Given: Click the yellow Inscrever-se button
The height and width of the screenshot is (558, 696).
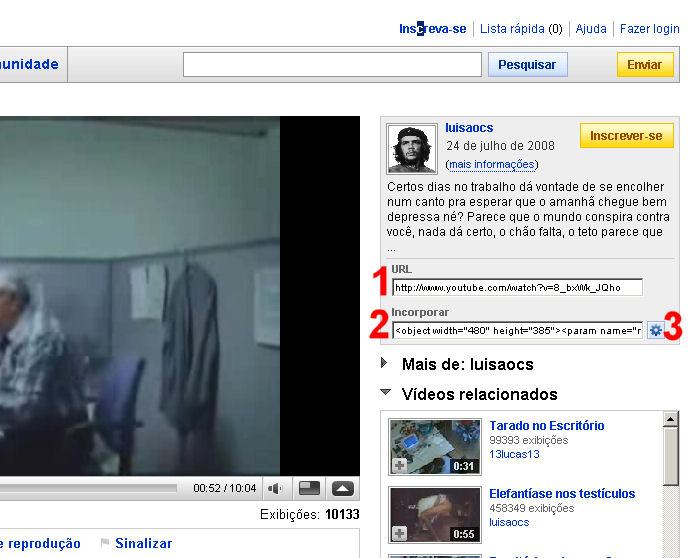Looking at the screenshot, I should coord(626,136).
